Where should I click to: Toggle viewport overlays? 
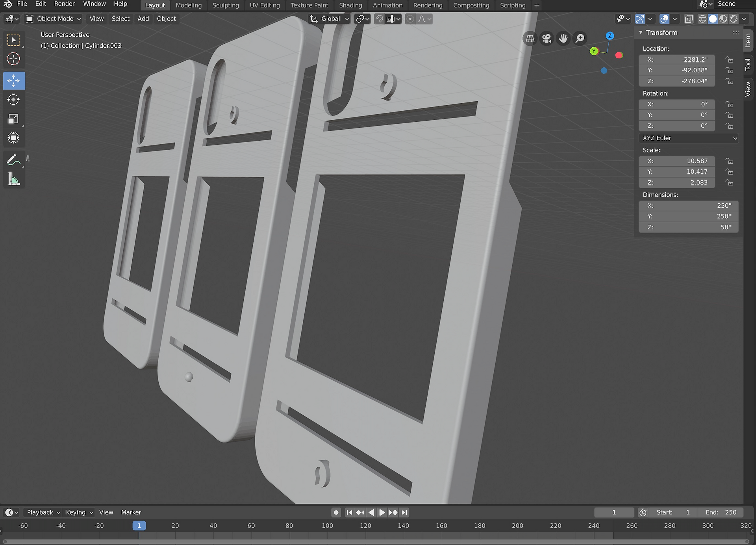point(664,19)
